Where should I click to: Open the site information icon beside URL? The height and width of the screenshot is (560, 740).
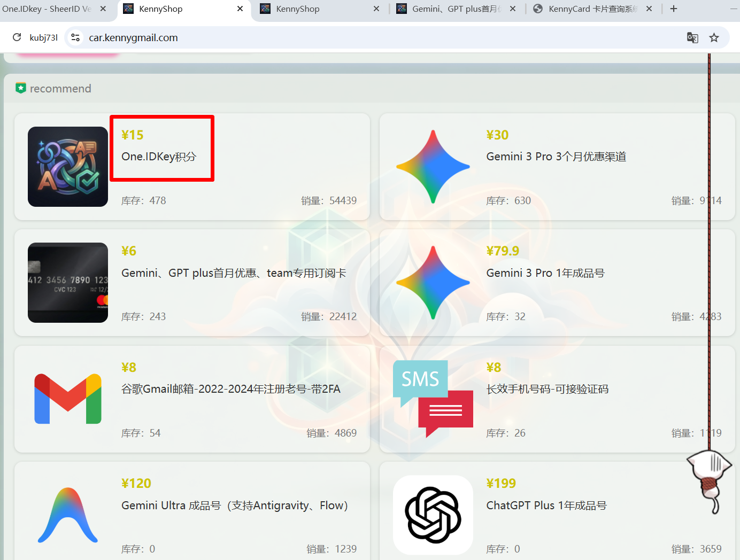click(75, 37)
